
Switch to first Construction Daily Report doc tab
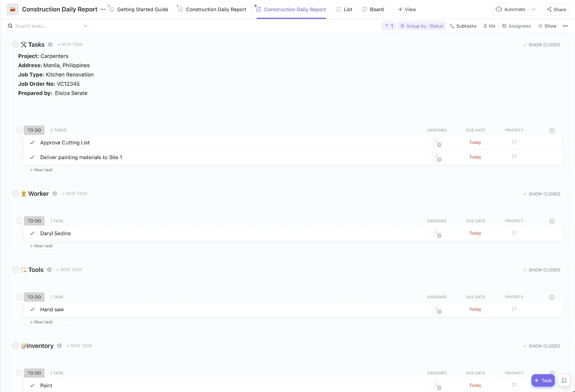coord(212,9)
